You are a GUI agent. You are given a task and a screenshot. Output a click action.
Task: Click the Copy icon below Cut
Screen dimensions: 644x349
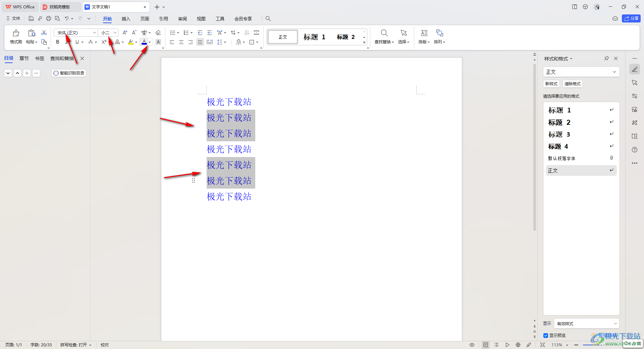[x=44, y=42]
